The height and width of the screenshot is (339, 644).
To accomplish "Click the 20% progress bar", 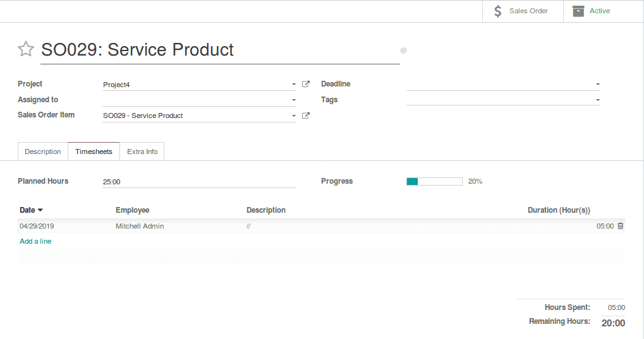I will [434, 181].
